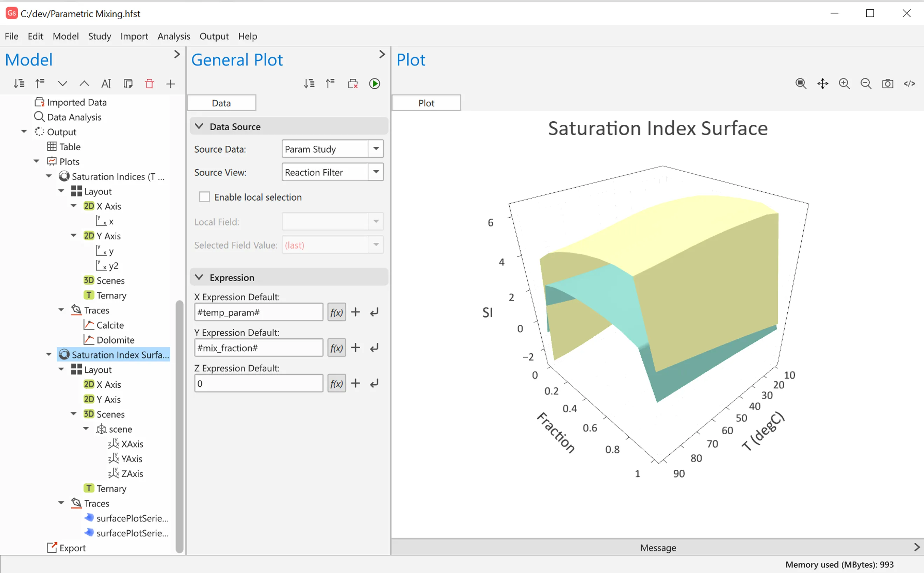The image size is (924, 573).
Task: Collapse the Output tree node
Action: point(24,131)
